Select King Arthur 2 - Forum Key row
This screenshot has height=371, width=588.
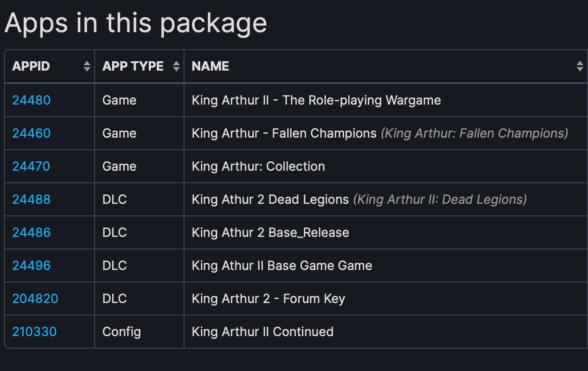point(268,299)
